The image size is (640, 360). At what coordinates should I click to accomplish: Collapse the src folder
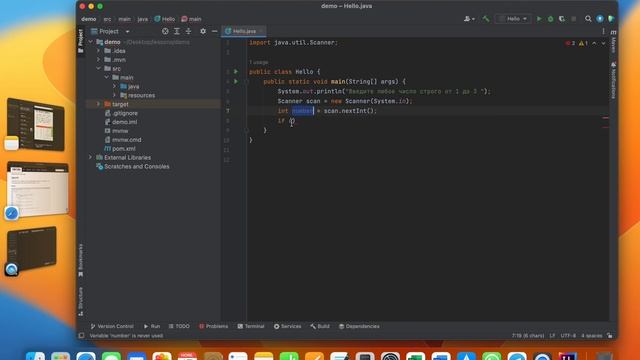pos(98,69)
